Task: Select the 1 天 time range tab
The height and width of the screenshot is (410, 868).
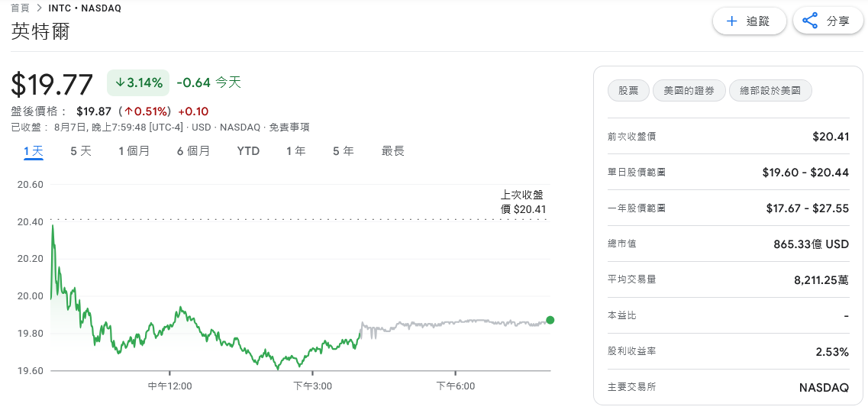Action: [34, 151]
